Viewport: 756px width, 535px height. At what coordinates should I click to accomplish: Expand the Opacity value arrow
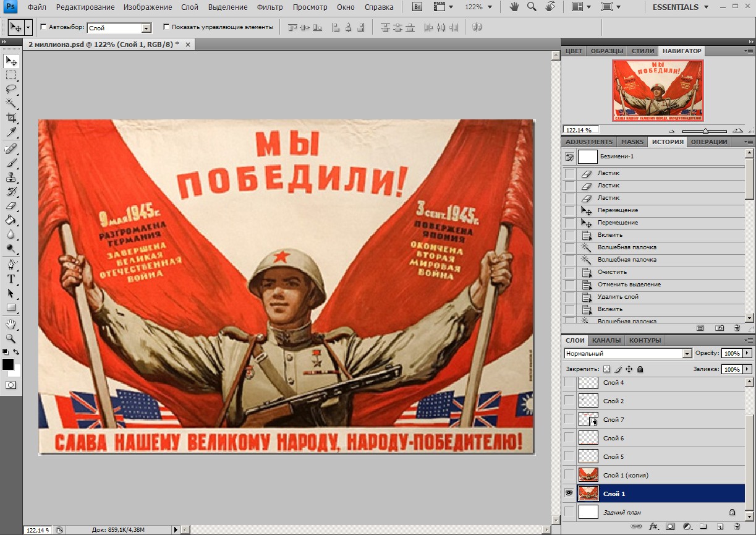(747, 353)
